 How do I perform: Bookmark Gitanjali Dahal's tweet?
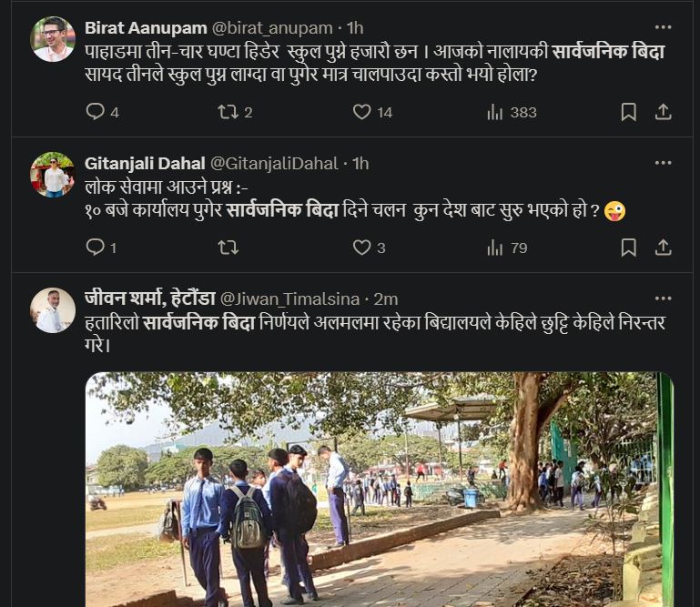628,247
